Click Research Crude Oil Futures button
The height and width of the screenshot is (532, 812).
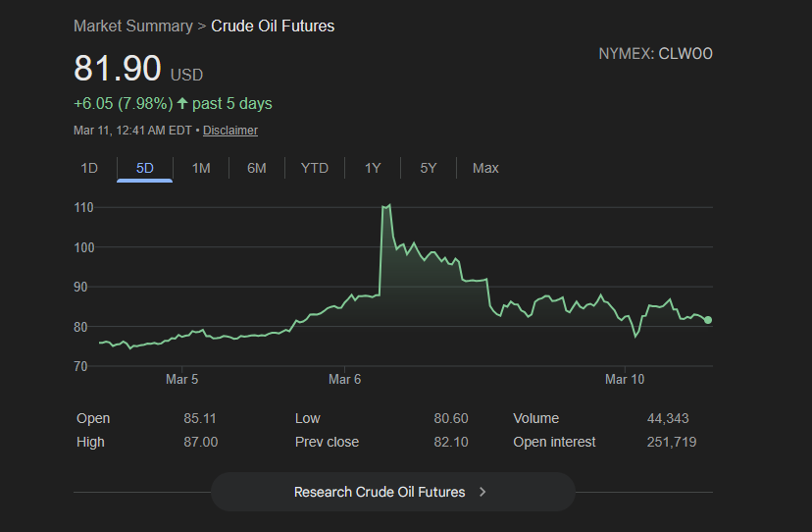click(x=393, y=492)
